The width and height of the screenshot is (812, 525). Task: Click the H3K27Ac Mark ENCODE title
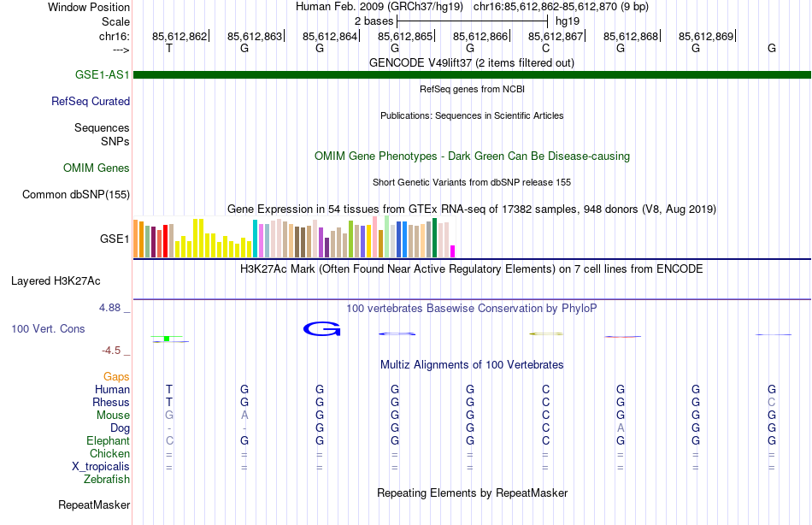[472, 269]
